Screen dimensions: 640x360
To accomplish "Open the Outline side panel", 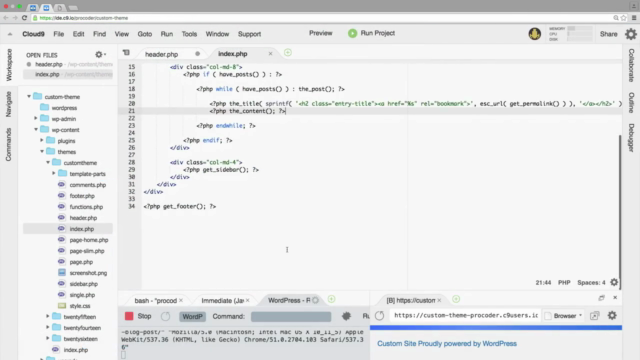I will tap(631, 102).
